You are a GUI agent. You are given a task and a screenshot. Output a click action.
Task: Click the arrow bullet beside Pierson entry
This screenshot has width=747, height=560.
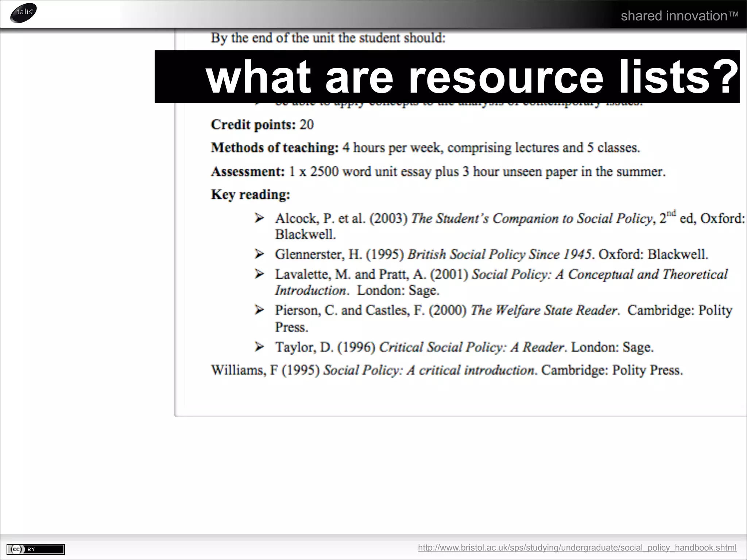(x=259, y=310)
